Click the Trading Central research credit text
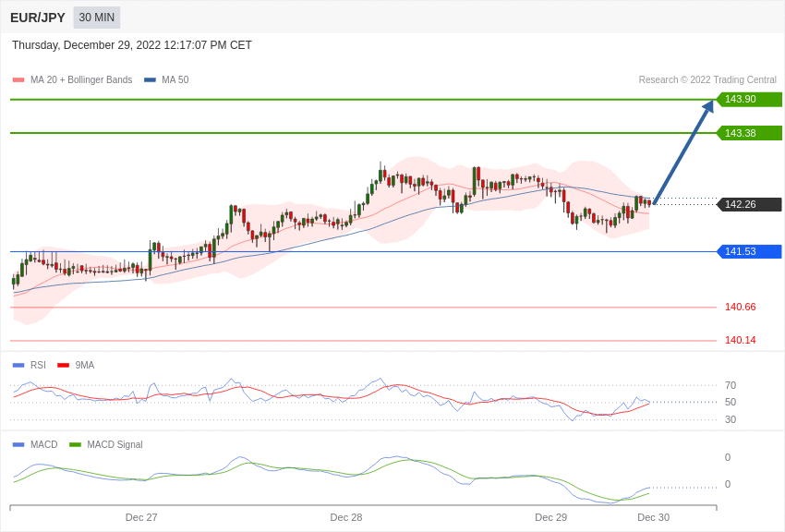The height and width of the screenshot is (532, 785). 707,80
